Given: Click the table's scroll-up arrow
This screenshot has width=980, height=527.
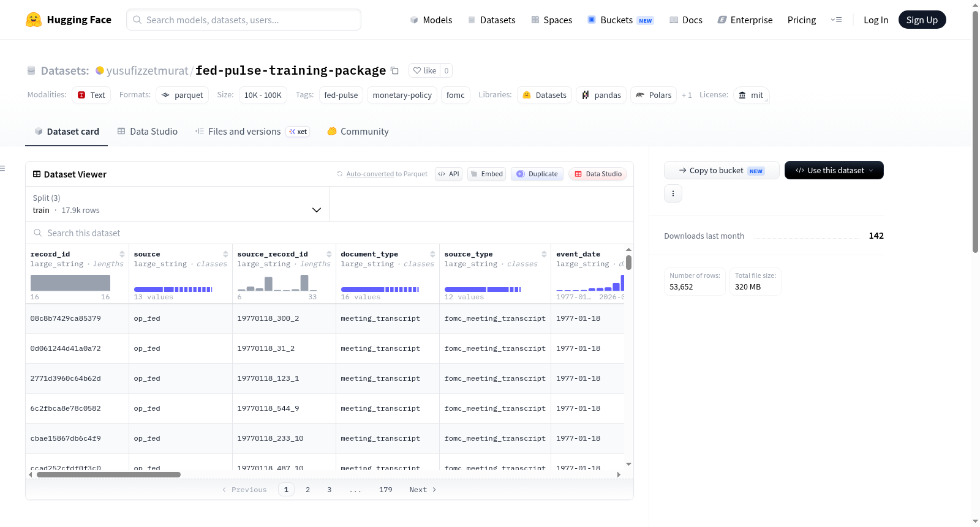Looking at the screenshot, I should click(x=628, y=249).
